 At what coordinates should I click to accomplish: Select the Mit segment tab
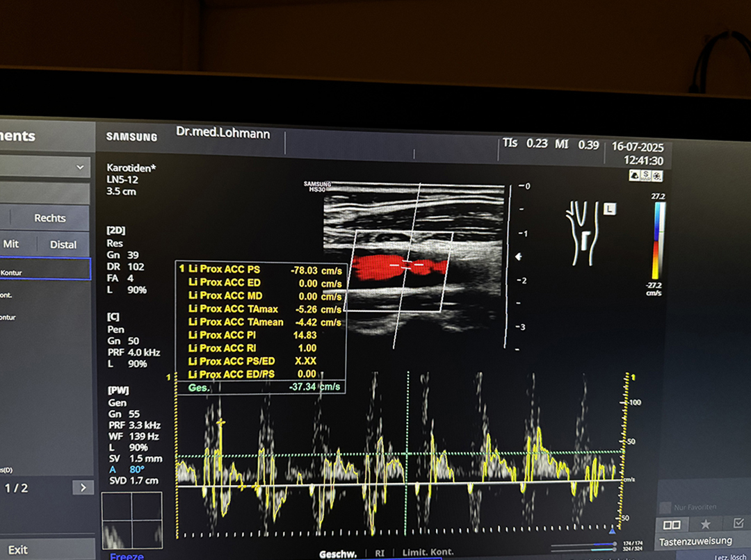point(11,245)
